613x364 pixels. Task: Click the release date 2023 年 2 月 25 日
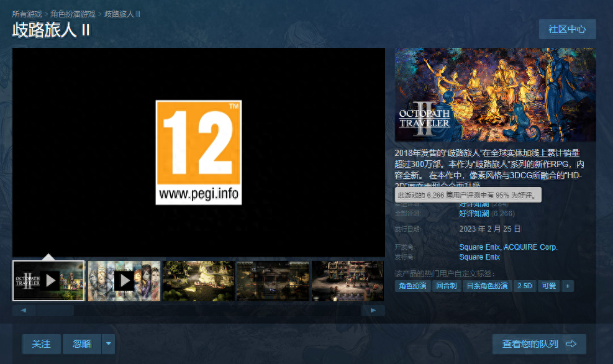pos(490,229)
